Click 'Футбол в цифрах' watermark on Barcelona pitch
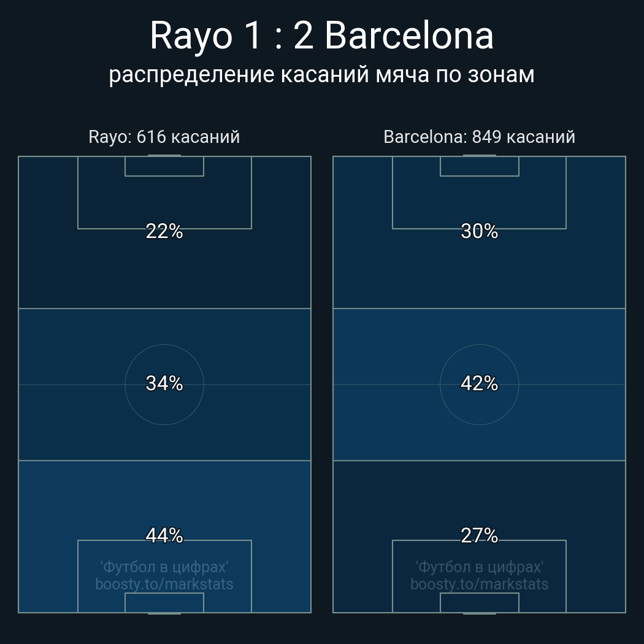The height and width of the screenshot is (644, 644). pyautogui.click(x=479, y=567)
